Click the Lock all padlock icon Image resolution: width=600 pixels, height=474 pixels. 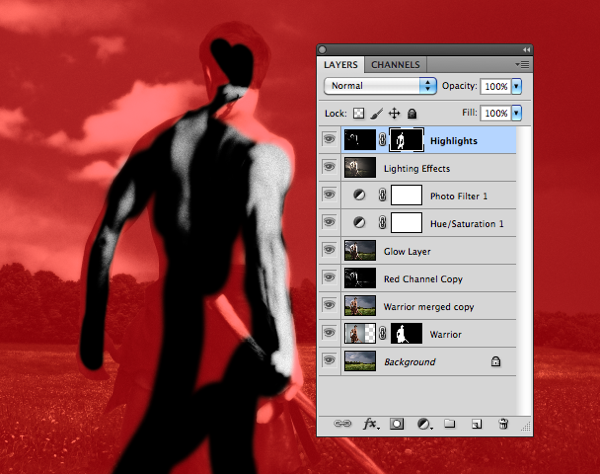tap(412, 114)
